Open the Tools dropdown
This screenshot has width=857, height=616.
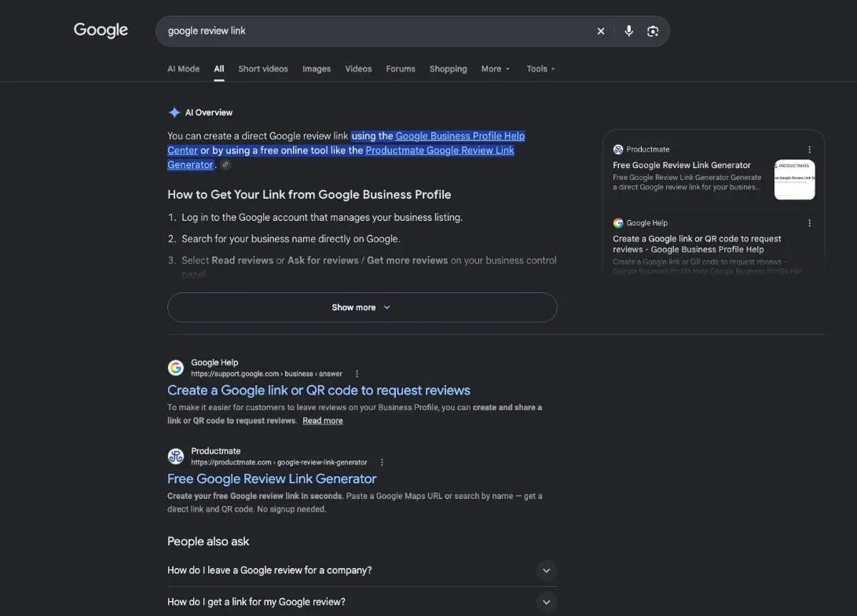click(540, 69)
